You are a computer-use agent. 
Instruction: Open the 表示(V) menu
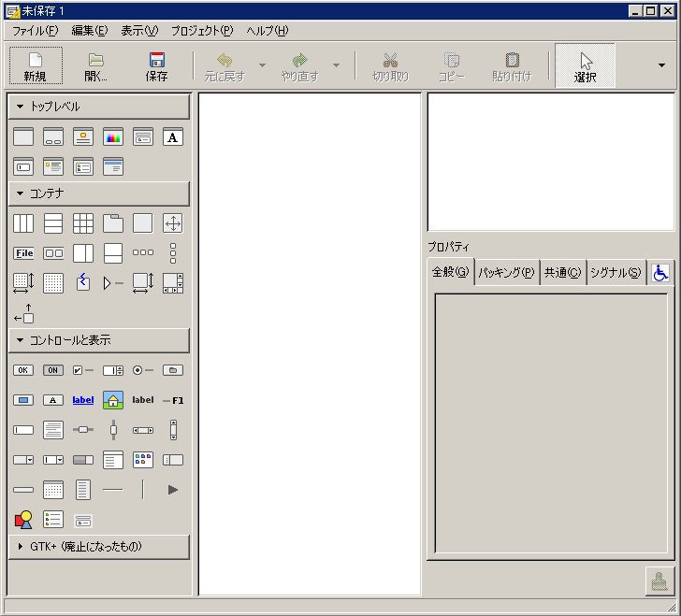coord(139,31)
